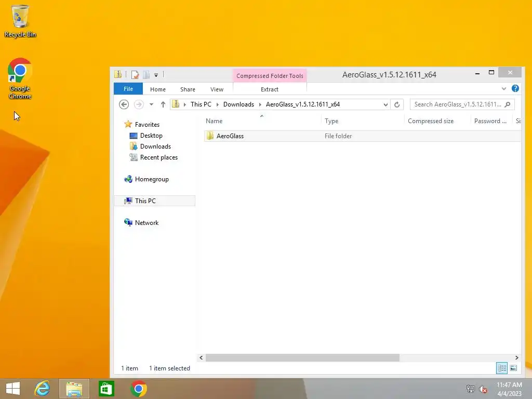This screenshot has width=532, height=399.
Task: Select Favorites in navigation pane
Action: point(142,125)
